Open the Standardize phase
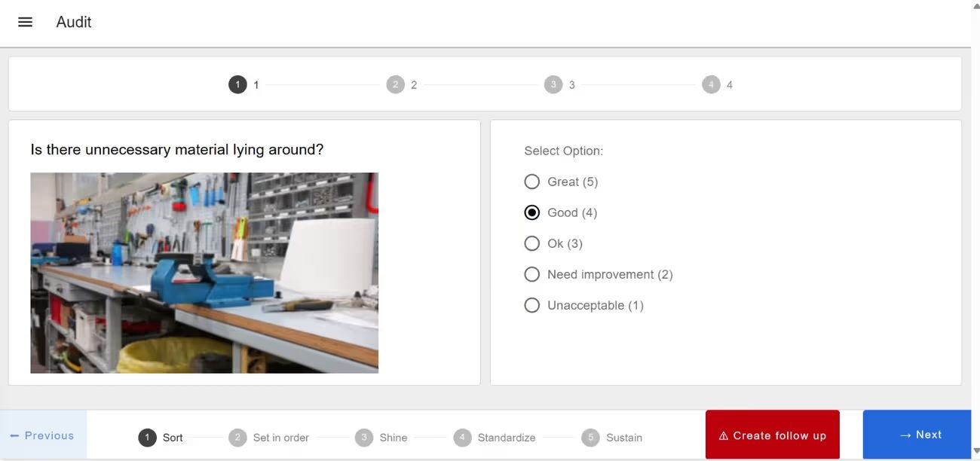 [462, 437]
